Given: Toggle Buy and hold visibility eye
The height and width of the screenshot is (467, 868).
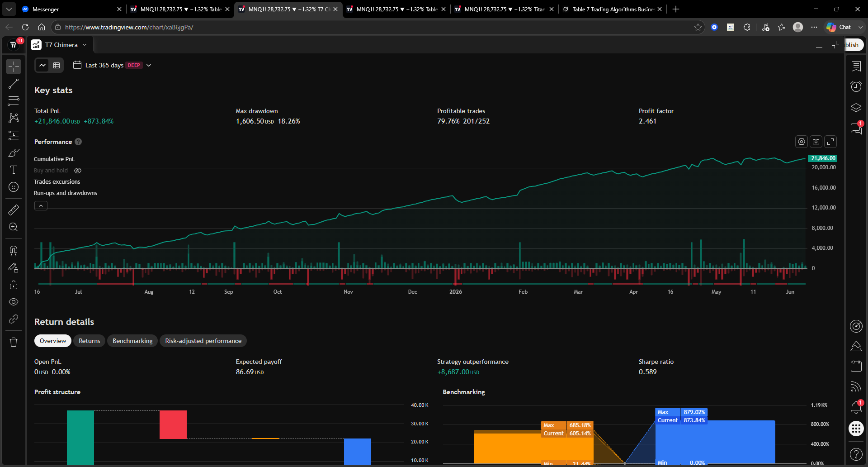Looking at the screenshot, I should click(78, 171).
